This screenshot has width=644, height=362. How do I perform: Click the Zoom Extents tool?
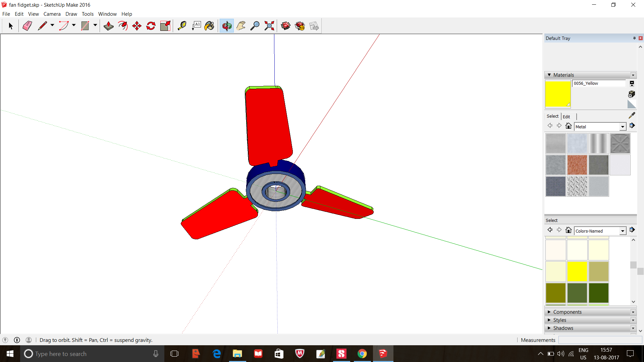(x=269, y=25)
